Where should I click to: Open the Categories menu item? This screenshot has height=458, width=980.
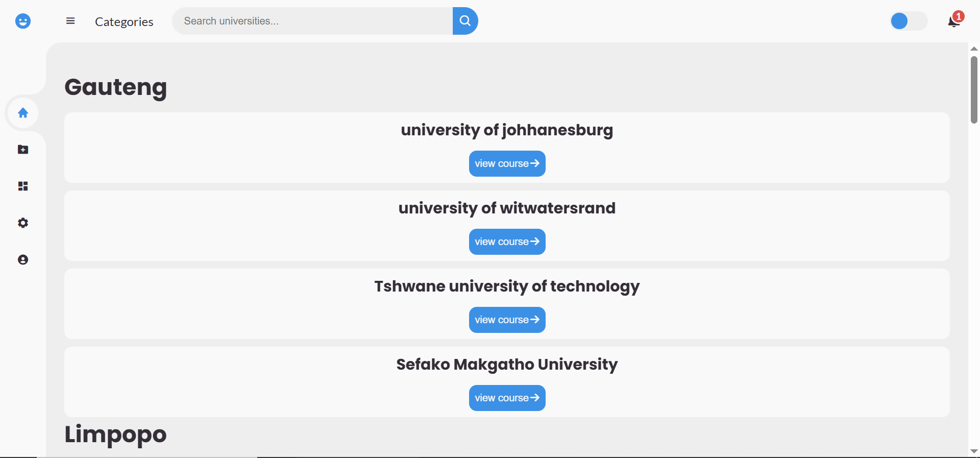point(124,21)
